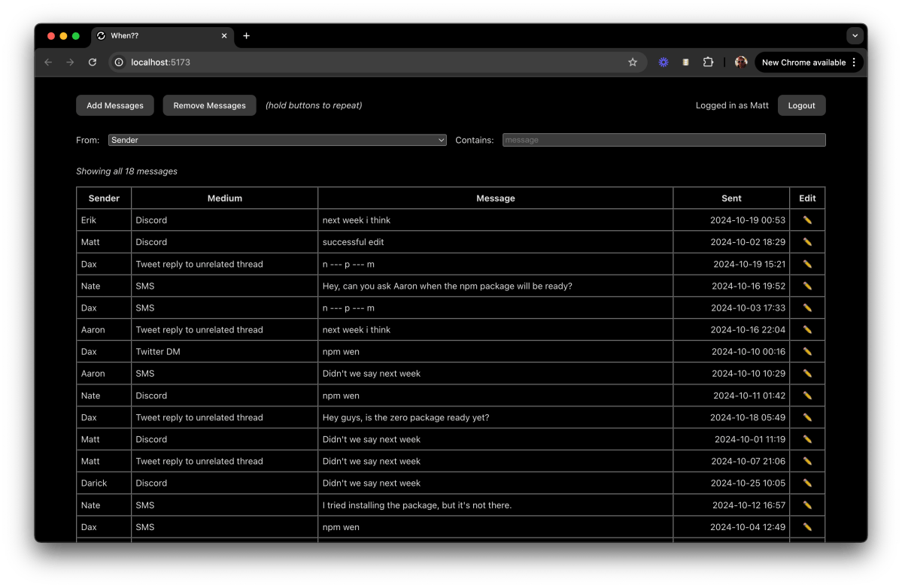The width and height of the screenshot is (902, 588).
Task: Click the Edit column header
Action: (x=807, y=198)
